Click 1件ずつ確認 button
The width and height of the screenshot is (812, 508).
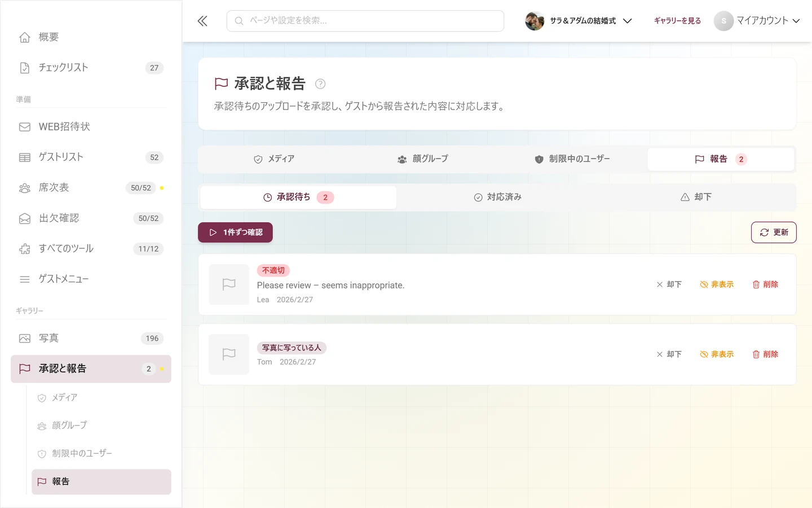click(235, 233)
